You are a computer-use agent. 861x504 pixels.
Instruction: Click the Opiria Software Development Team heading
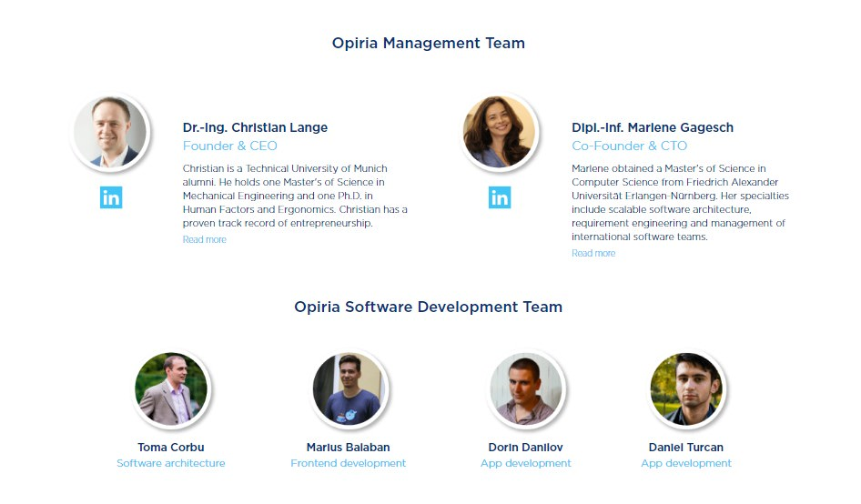click(429, 307)
